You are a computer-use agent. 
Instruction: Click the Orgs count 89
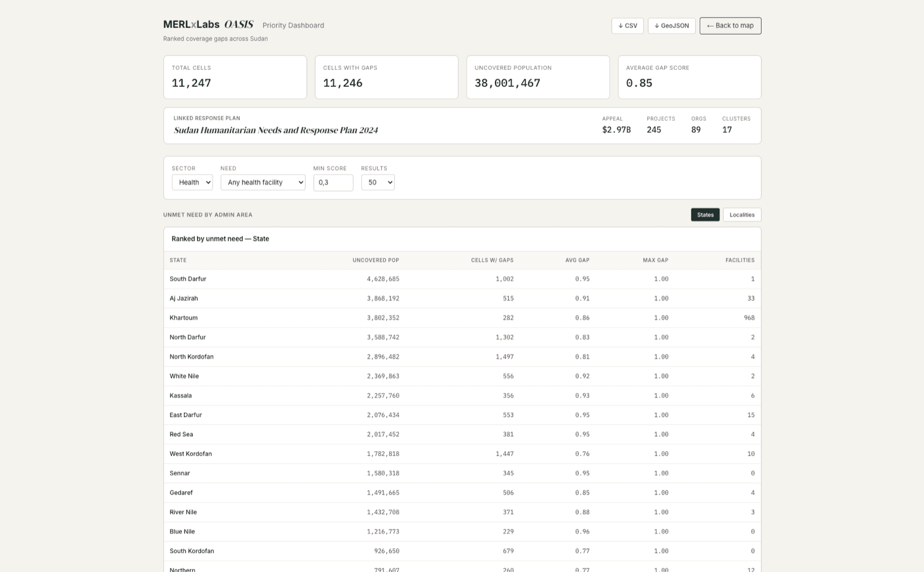[x=696, y=130]
